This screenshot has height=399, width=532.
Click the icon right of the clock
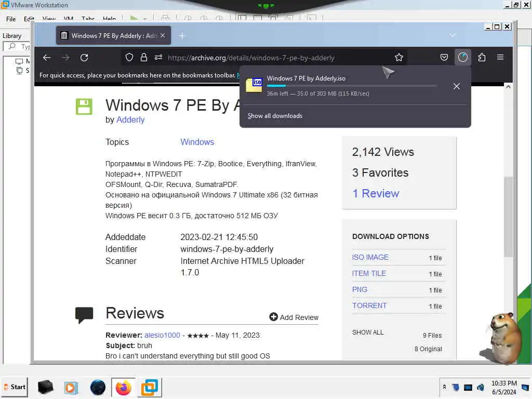526,388
